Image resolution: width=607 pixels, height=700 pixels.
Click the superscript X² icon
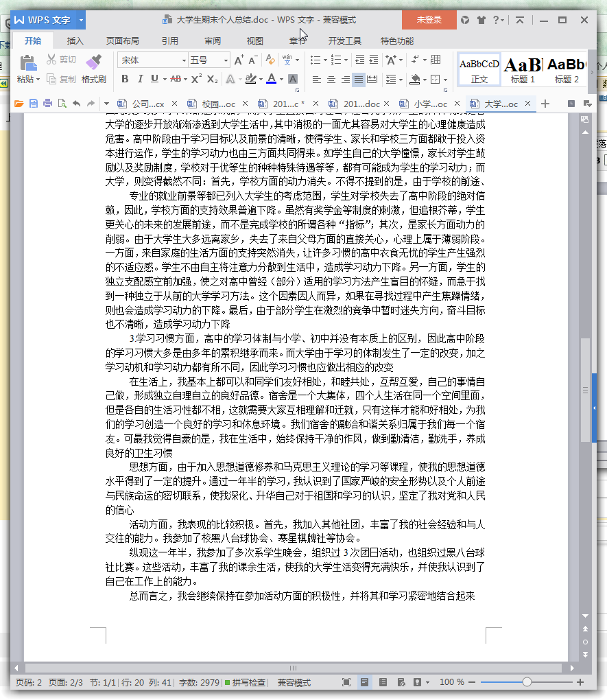(x=196, y=79)
